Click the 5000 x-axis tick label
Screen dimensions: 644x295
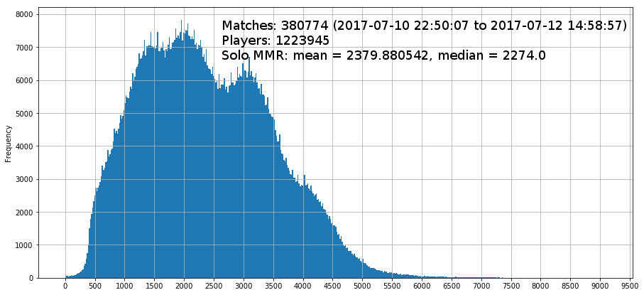tap(362, 284)
